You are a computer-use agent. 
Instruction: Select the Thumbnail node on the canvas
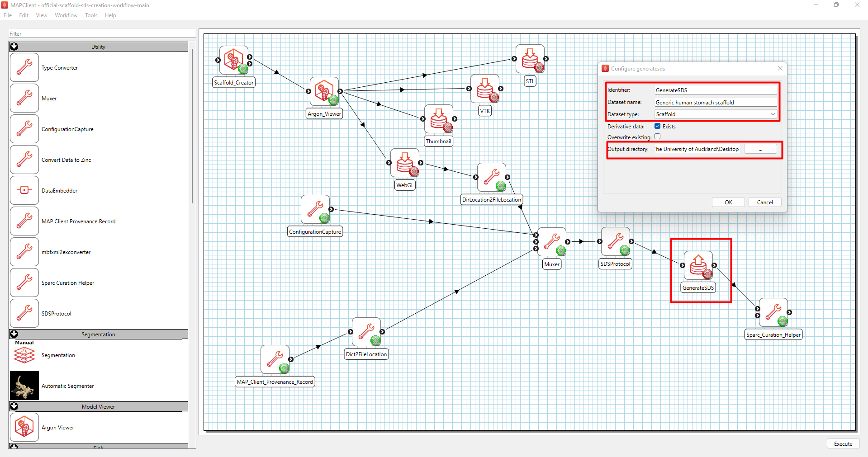(439, 119)
